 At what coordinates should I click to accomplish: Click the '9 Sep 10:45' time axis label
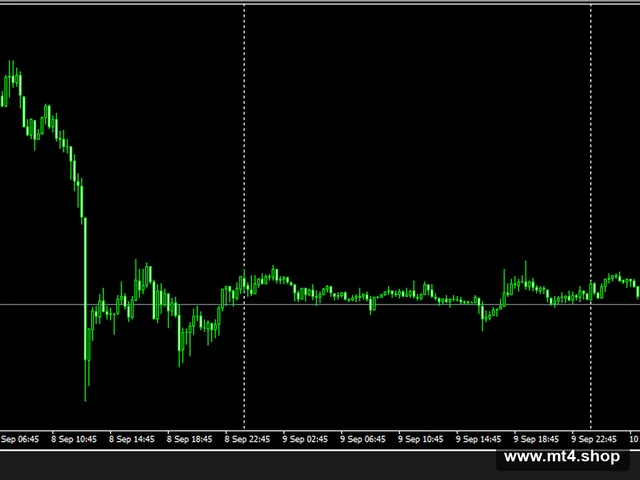(x=420, y=439)
